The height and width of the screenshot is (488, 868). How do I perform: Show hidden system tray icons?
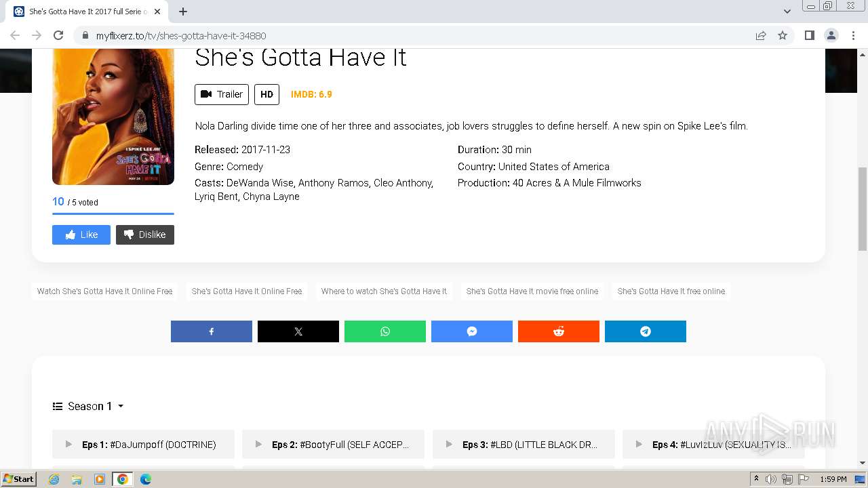756,479
